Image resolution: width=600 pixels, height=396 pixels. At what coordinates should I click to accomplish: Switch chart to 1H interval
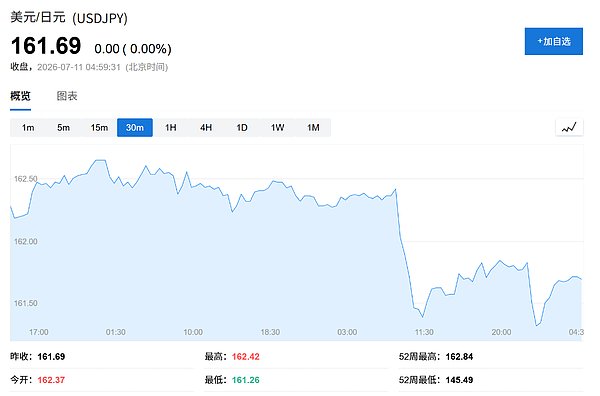(x=171, y=127)
